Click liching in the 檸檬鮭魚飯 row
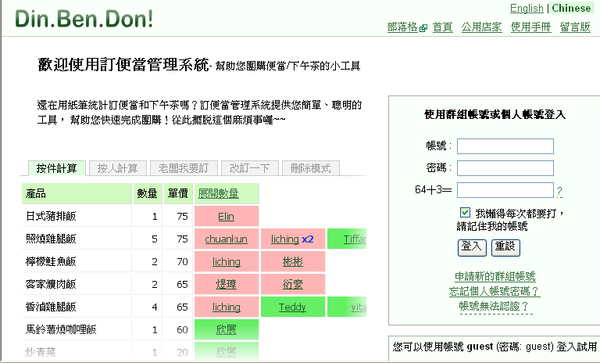Viewport: 600px width, 363px height. pos(226,262)
